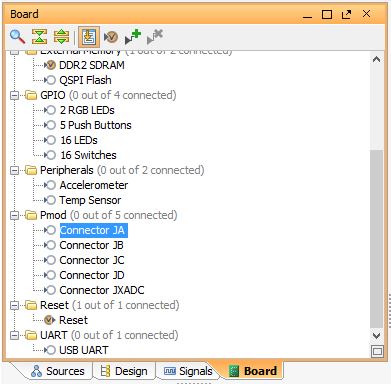Collapse the UART group
The width and height of the screenshot is (391, 384).
(14, 335)
